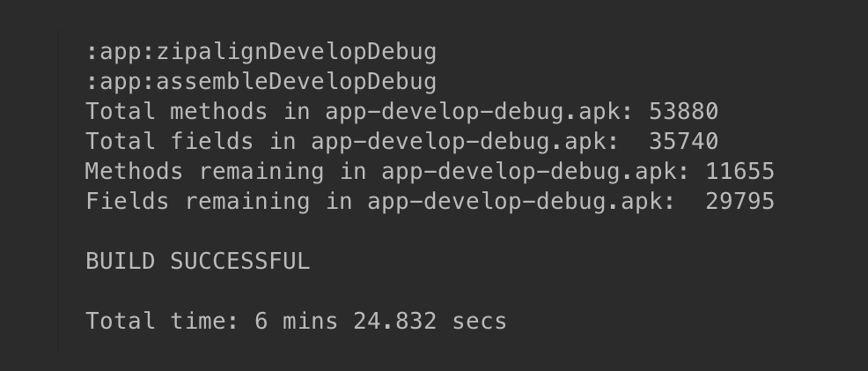Click the 'Methods remaining' label text
868x371 pixels.
tap(204, 172)
